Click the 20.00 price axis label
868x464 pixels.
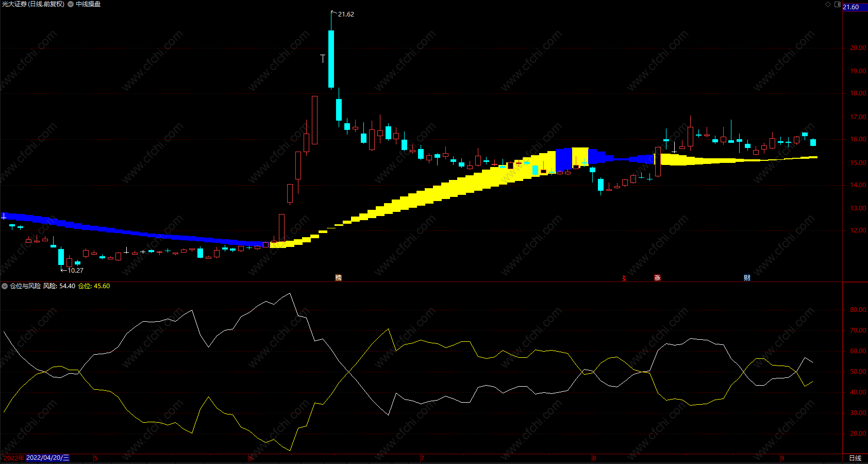point(858,48)
